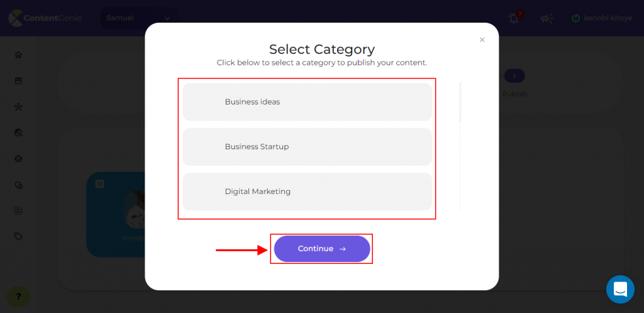Click the category list scrollbar
This screenshot has height=313, width=644.
(460, 102)
